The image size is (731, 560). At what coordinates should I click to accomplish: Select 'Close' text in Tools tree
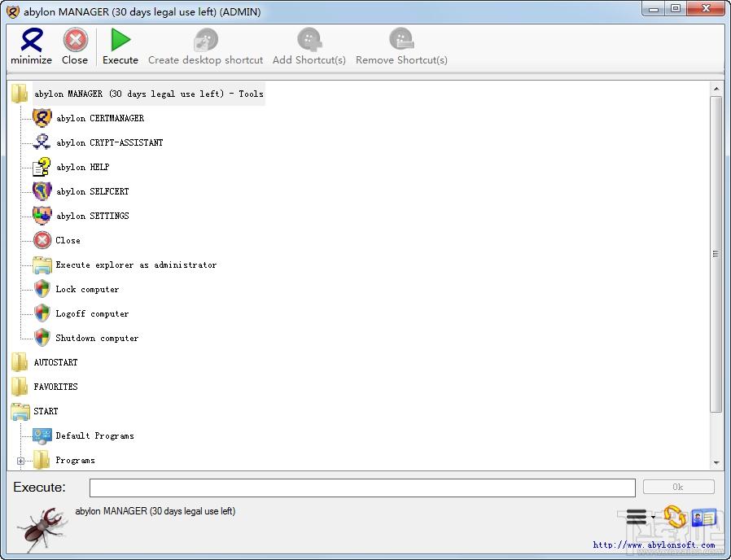click(68, 240)
